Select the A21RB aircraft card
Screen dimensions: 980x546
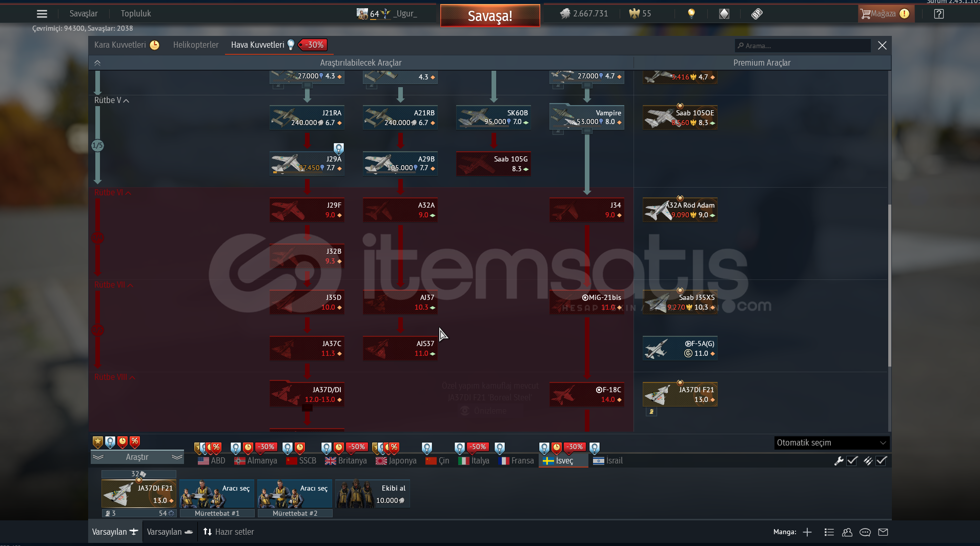click(400, 117)
